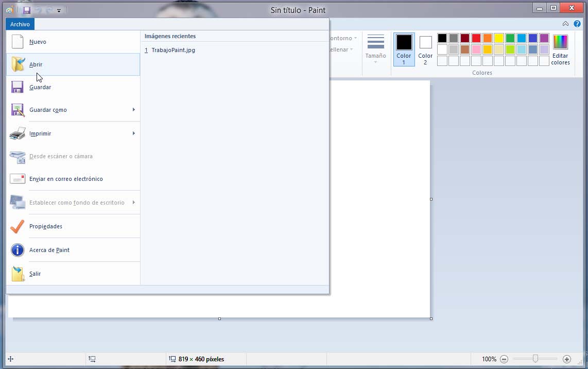588x369 pixels.
Task: Select Color 1 black swatch button
Action: (x=404, y=49)
